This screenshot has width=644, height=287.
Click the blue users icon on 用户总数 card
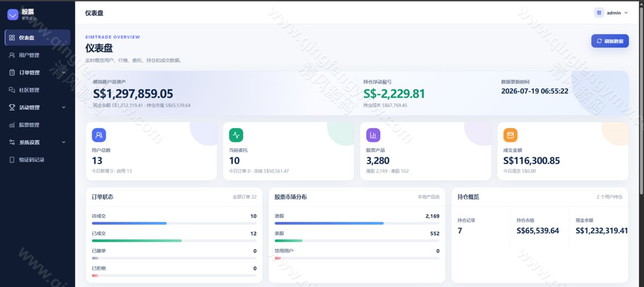(99, 135)
